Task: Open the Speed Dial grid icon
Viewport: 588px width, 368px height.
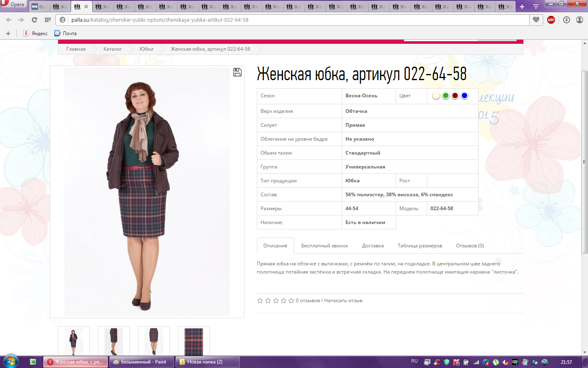Action: [48, 20]
